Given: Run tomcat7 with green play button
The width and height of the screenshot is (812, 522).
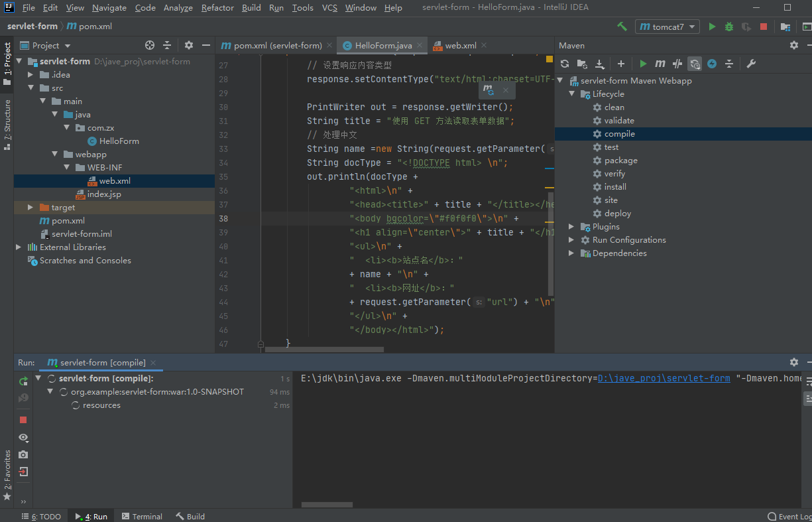Looking at the screenshot, I should 712,27.
